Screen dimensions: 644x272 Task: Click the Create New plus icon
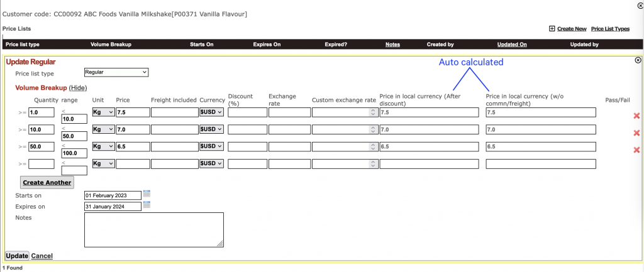(x=552, y=29)
